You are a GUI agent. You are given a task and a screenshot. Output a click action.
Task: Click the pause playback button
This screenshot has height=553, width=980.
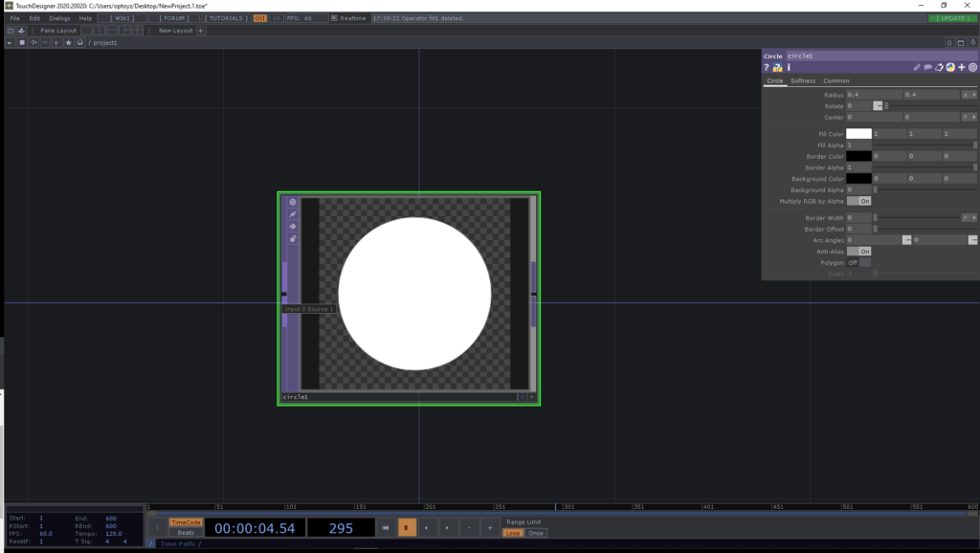[x=407, y=527]
